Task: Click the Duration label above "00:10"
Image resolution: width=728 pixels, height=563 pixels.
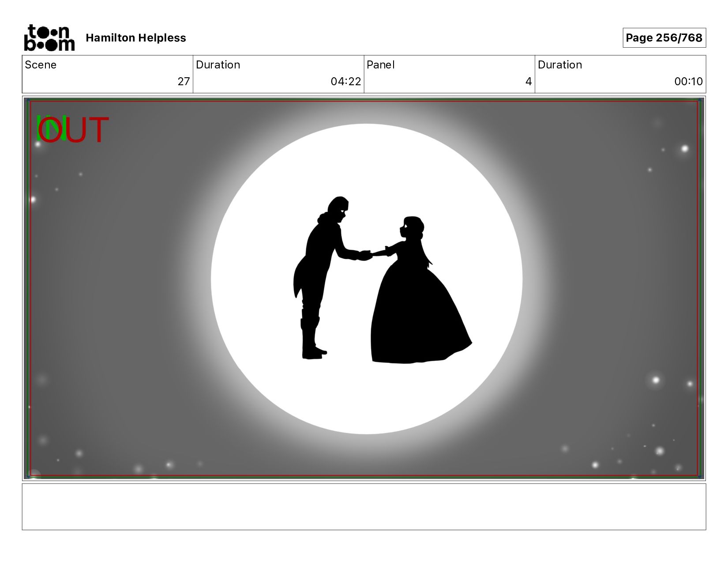Action: pos(560,65)
